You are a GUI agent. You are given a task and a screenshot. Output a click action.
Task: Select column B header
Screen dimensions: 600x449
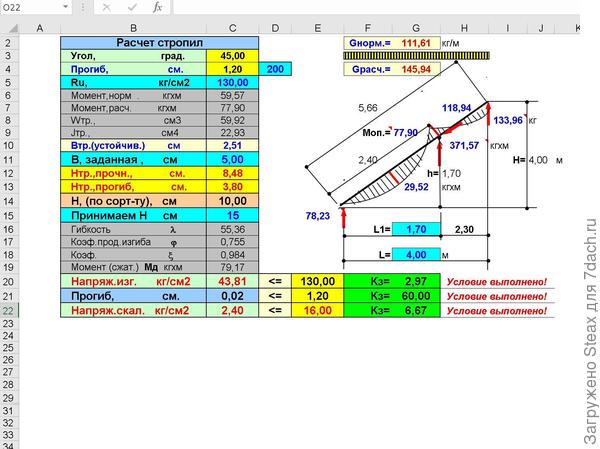[x=135, y=28]
